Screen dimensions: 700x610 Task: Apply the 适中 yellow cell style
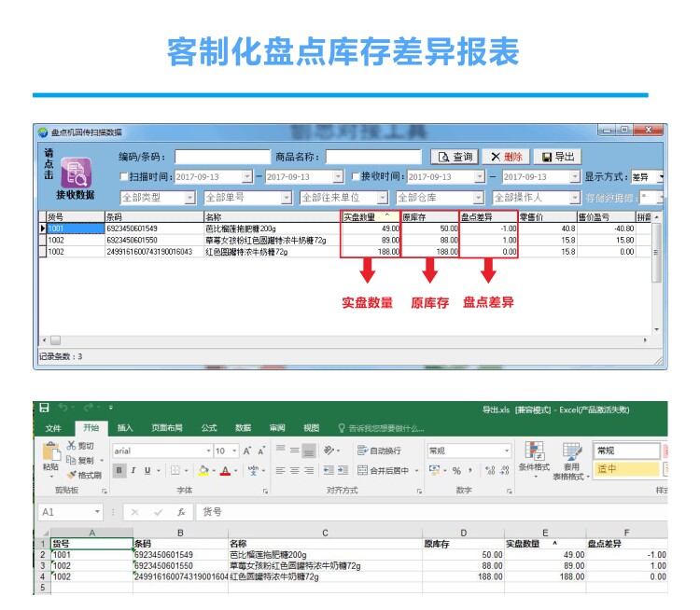pyautogui.click(x=627, y=469)
